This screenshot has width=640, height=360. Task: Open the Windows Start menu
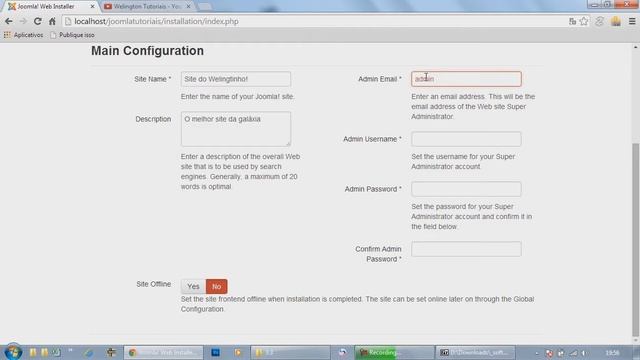[13, 352]
